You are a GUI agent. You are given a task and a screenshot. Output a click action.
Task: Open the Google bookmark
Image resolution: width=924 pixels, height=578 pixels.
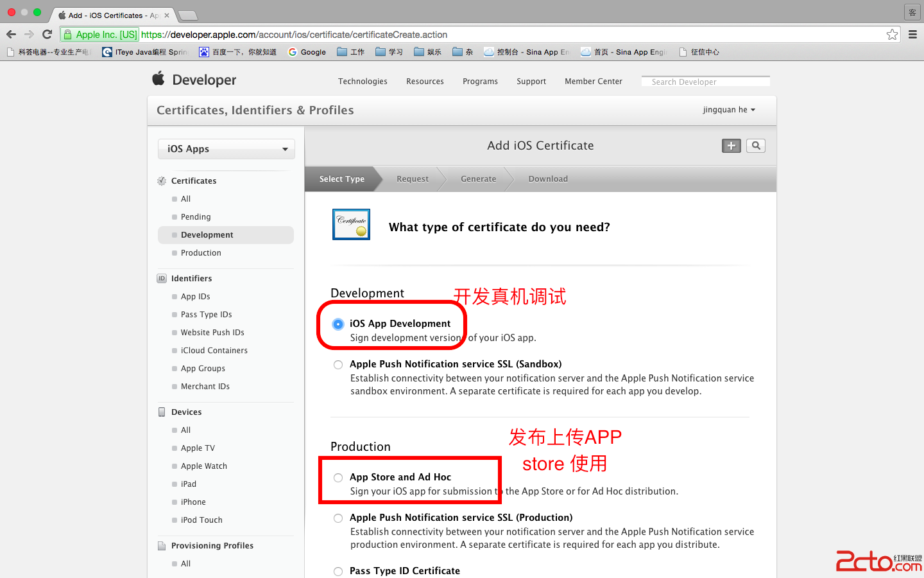tap(307, 52)
